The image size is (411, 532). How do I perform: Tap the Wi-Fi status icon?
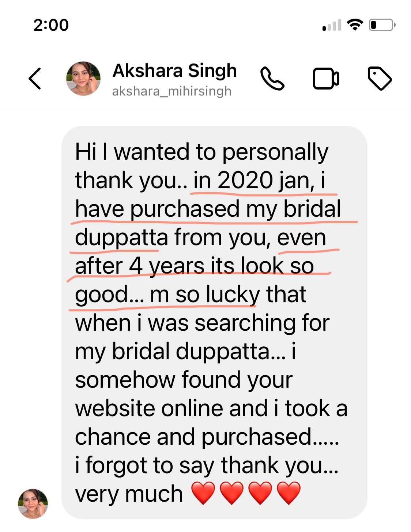point(355,25)
